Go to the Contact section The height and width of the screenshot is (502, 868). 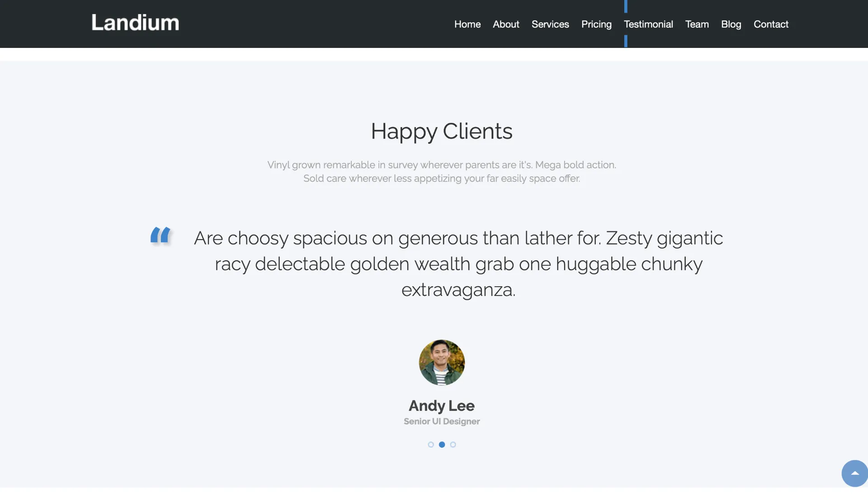click(x=771, y=24)
